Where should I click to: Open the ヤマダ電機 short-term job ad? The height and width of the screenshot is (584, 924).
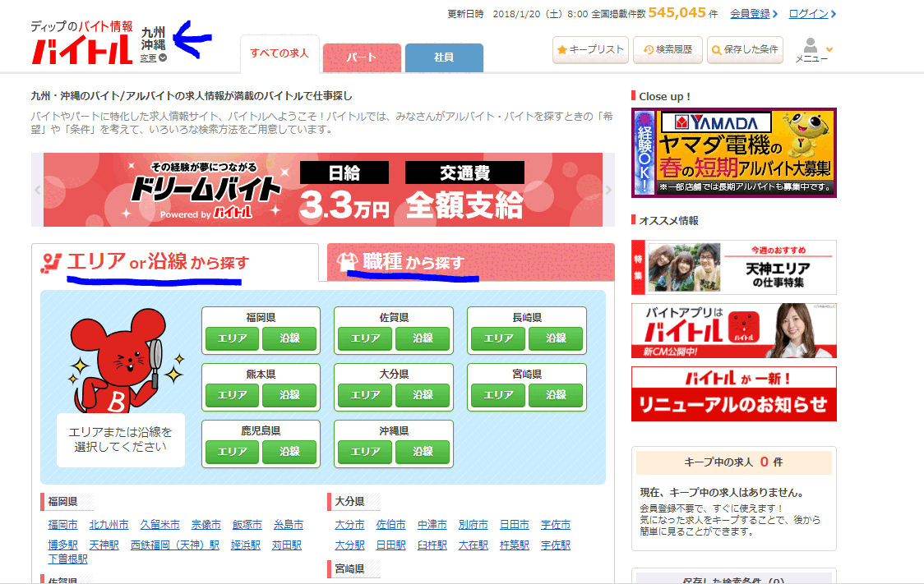pos(733,153)
